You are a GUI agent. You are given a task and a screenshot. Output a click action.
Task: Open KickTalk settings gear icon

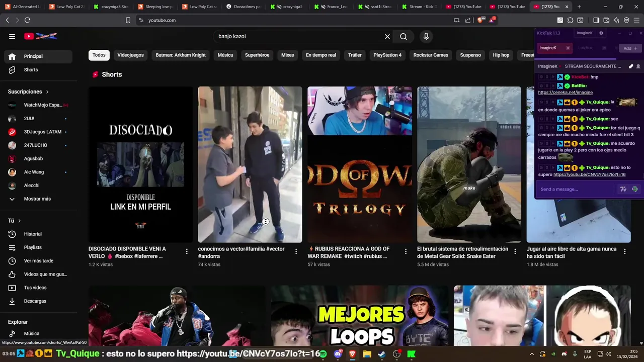coord(601,33)
